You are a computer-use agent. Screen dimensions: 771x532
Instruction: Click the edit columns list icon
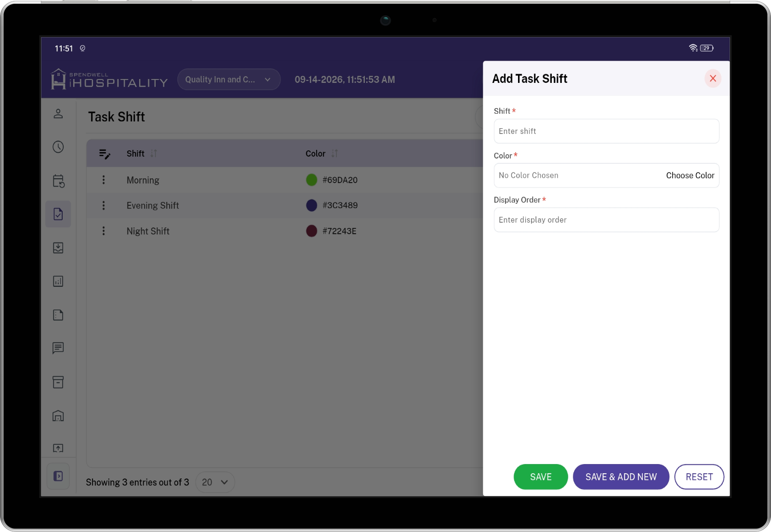coord(105,154)
